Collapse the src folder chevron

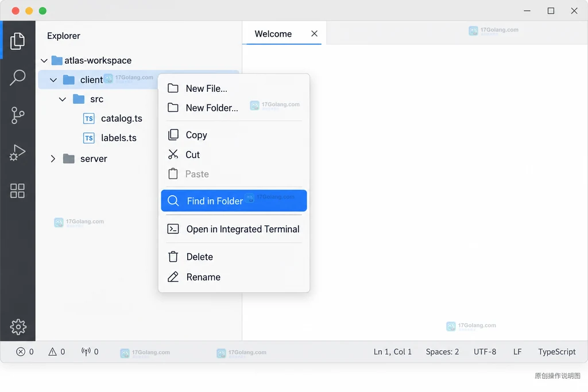click(63, 99)
